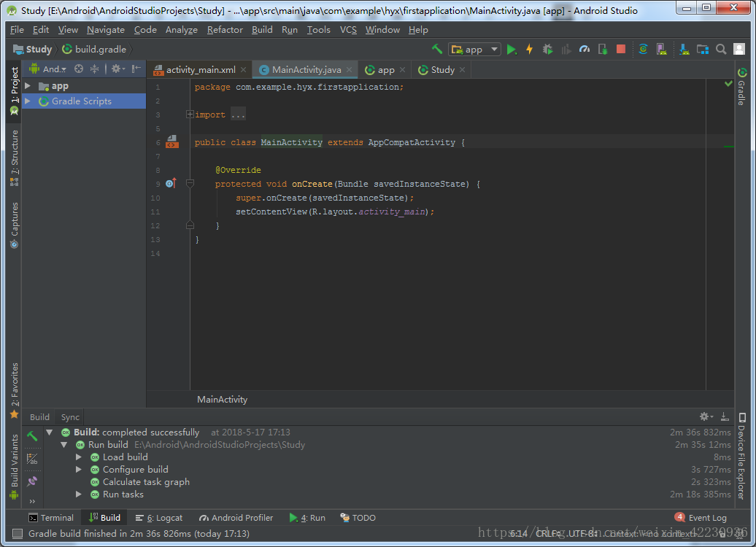Open the TODO tool window

pos(358,518)
